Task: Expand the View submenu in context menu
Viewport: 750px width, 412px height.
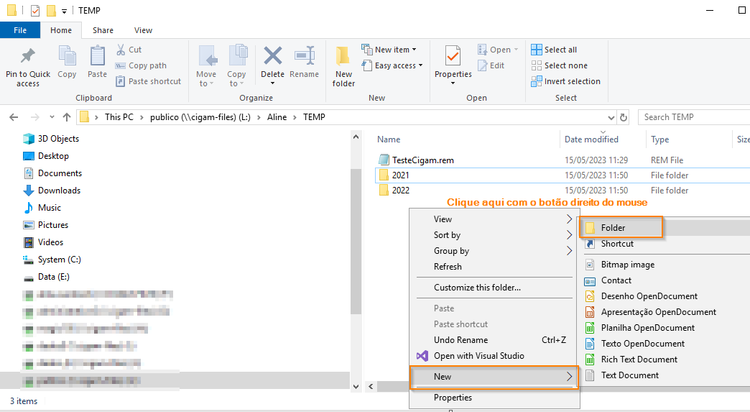Action: point(495,219)
